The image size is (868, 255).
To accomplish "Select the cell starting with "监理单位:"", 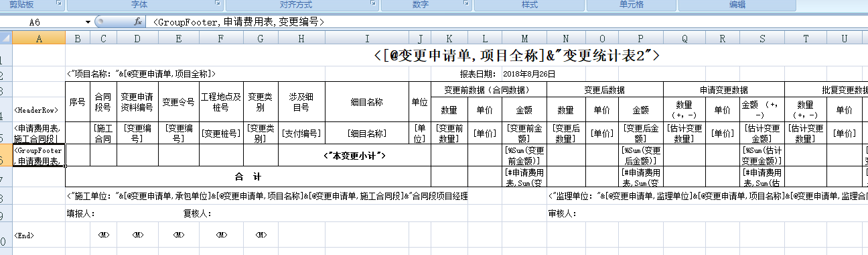I will (707, 196).
